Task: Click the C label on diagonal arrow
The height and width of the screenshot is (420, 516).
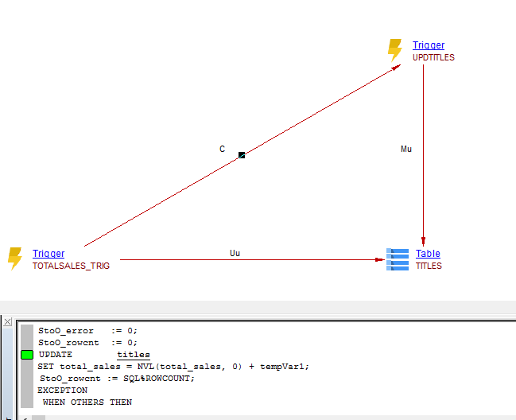Action: [x=223, y=150]
